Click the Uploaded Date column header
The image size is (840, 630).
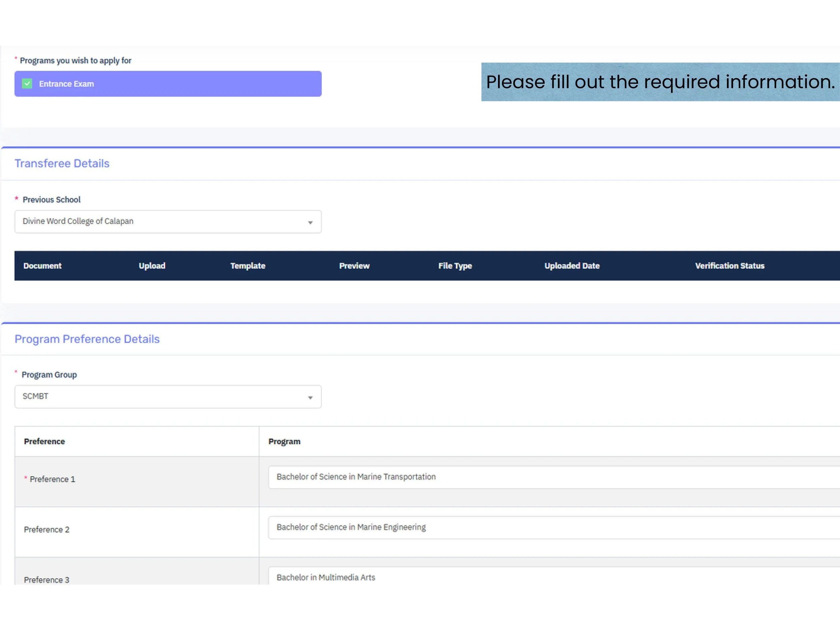pyautogui.click(x=572, y=266)
